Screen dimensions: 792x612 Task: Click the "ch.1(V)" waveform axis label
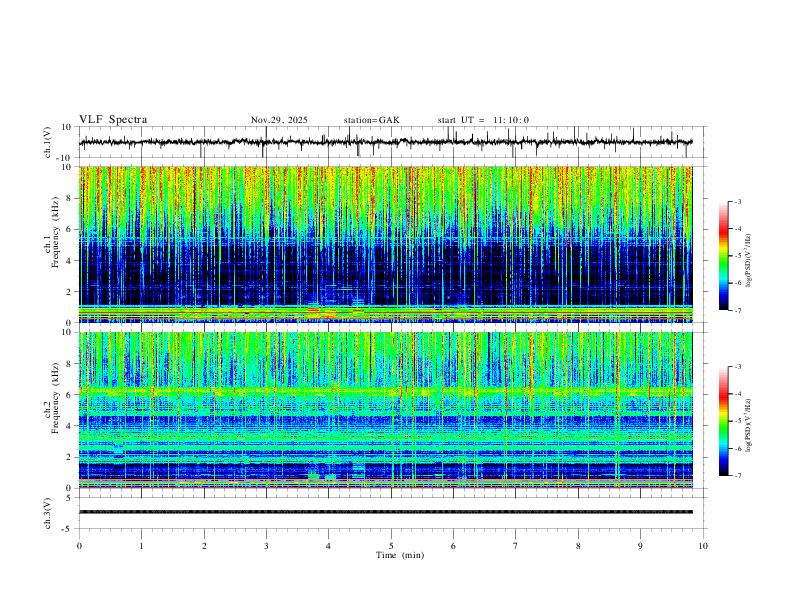[x=48, y=142]
